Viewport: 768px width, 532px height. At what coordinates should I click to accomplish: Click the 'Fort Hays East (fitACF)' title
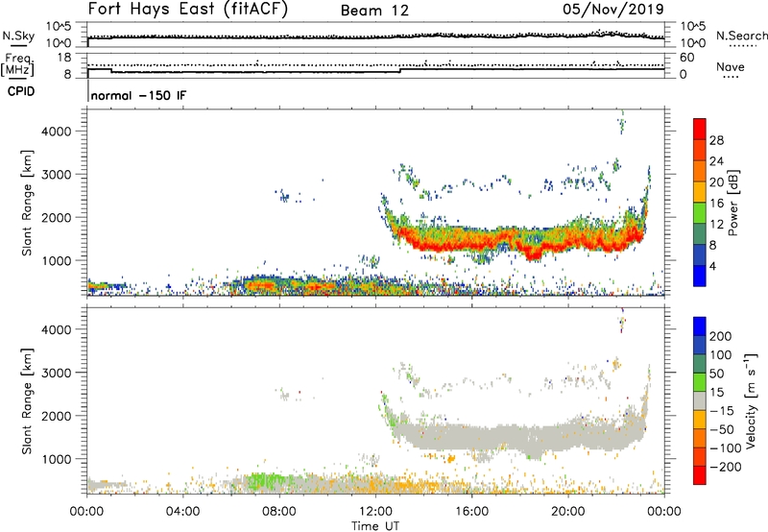click(x=187, y=9)
